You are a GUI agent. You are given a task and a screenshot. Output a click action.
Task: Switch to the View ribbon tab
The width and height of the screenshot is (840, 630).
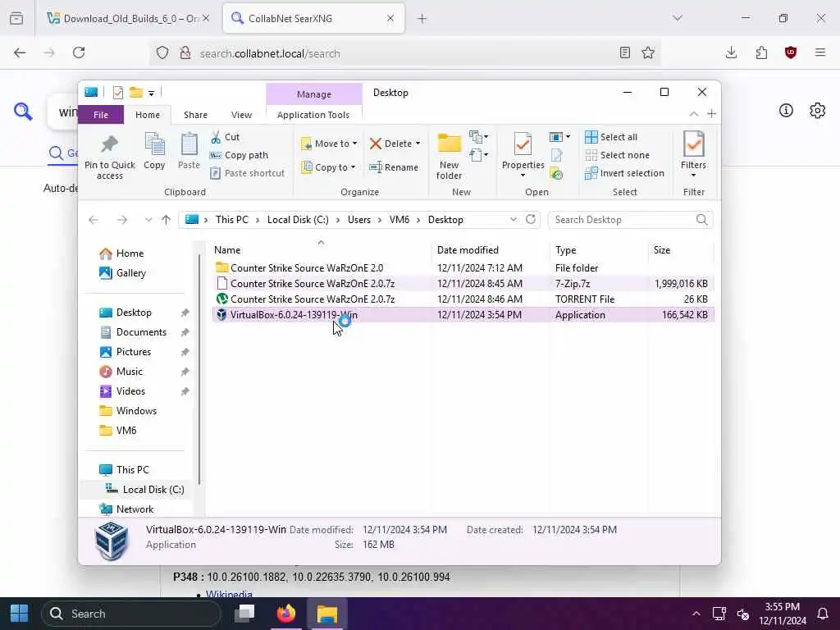[x=241, y=115]
